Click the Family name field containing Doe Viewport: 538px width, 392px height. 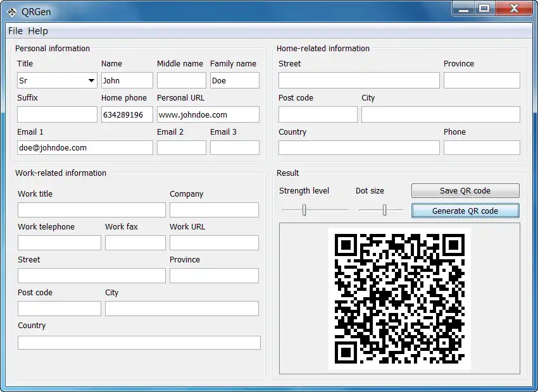click(x=235, y=80)
